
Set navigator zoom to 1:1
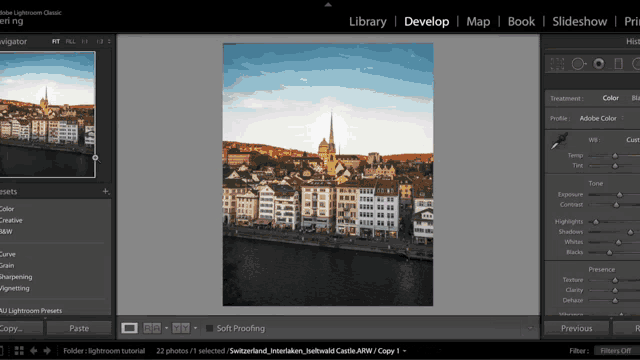click(84, 42)
